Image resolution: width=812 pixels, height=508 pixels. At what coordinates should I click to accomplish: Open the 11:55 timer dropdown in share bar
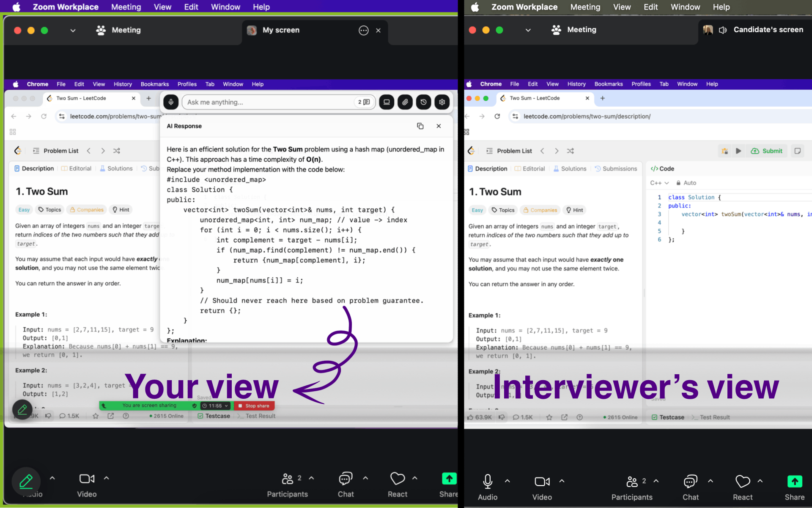(216, 406)
